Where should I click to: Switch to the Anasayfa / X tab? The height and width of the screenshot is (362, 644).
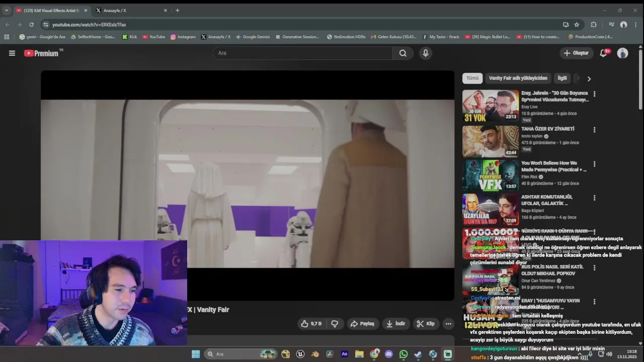131,10
